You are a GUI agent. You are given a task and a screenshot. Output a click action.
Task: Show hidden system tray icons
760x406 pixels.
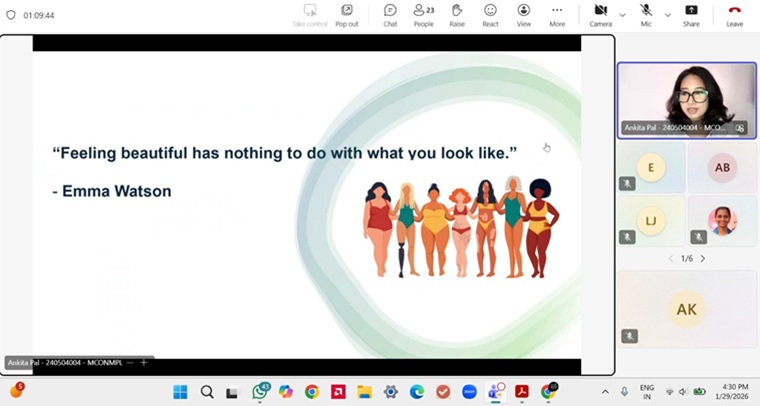pyautogui.click(x=605, y=391)
